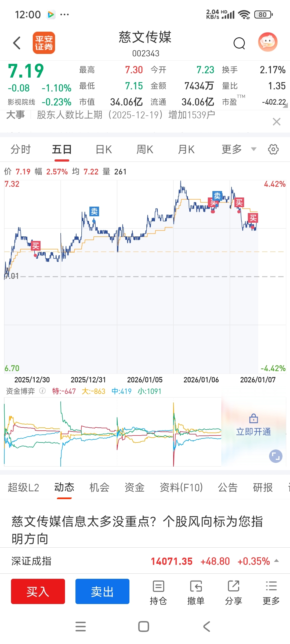Expand the 深证成指 index bar arrow

tap(277, 561)
